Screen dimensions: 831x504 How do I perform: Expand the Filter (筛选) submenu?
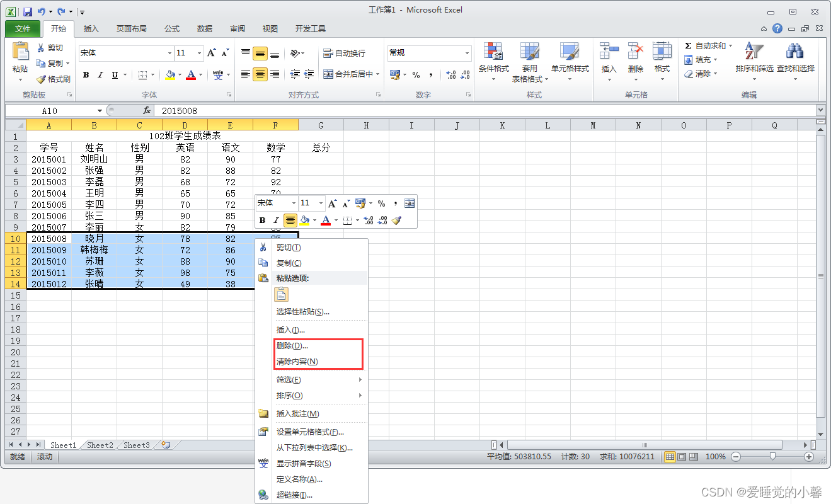pos(311,380)
